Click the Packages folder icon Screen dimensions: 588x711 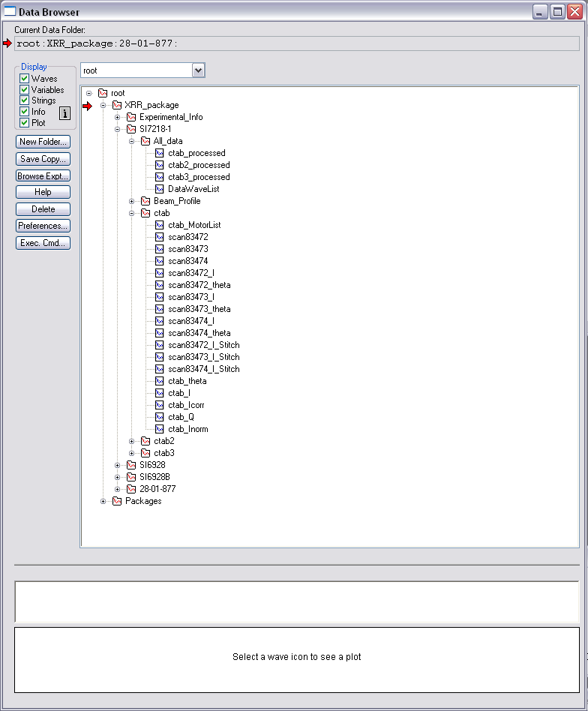point(117,501)
